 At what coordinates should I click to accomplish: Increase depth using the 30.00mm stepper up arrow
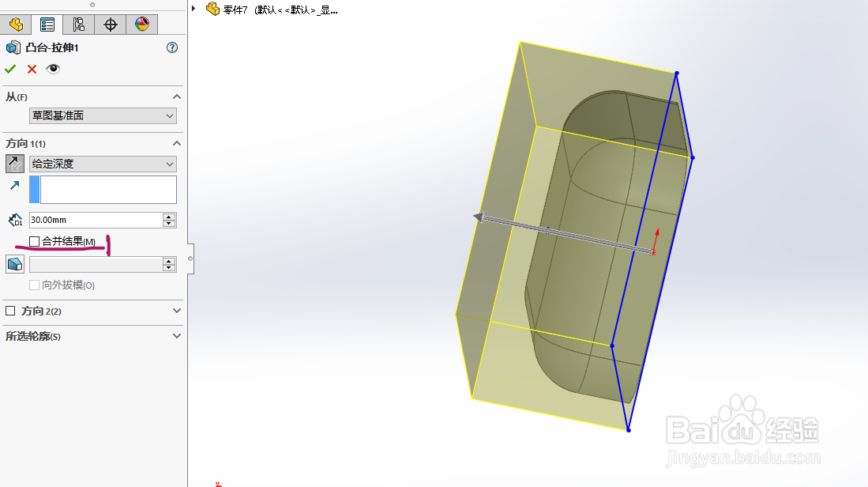(x=169, y=216)
